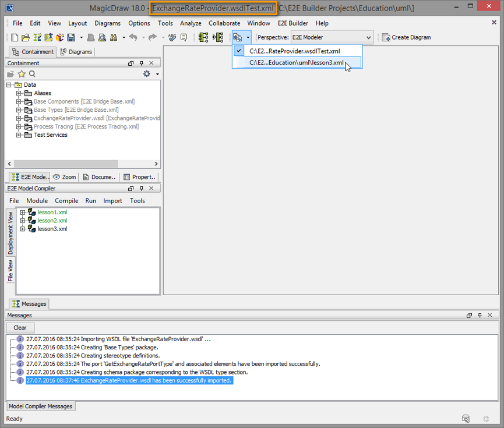Select the Print Preview icon
Screen dimensions: 504x428
tap(101, 37)
